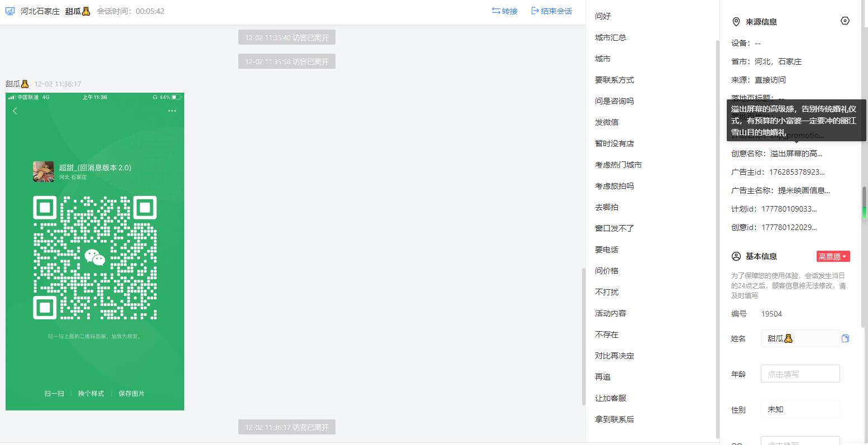Click 扫一扫 in the QR screenshot
The width and height of the screenshot is (868, 445).
[x=54, y=394]
